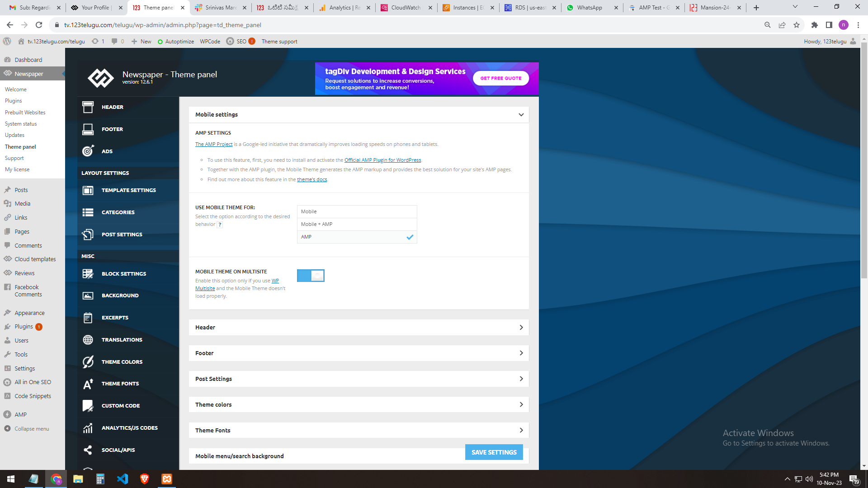This screenshot has height=488, width=868.
Task: Expand the Header settings section
Action: click(359, 328)
